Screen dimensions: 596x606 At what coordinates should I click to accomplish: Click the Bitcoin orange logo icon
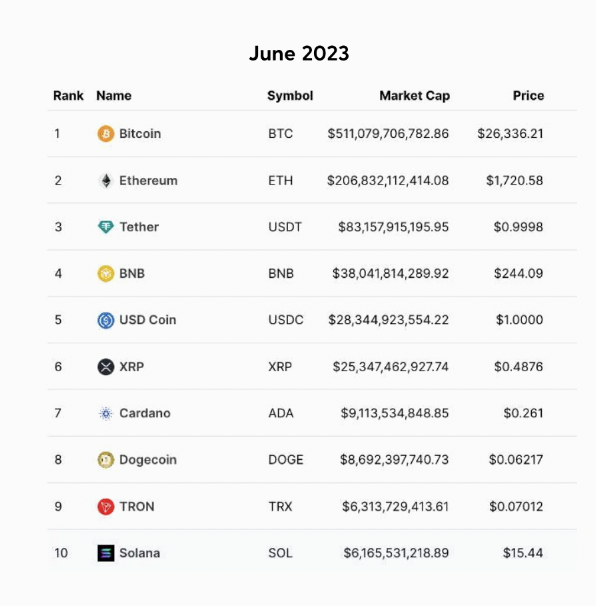click(106, 134)
